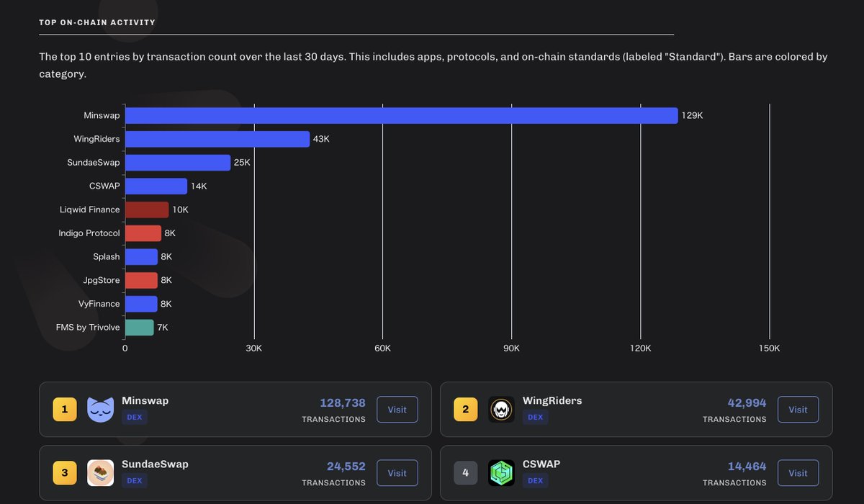Click the WingRiders card title text
Image resolution: width=864 pixels, height=504 pixels.
pos(552,400)
